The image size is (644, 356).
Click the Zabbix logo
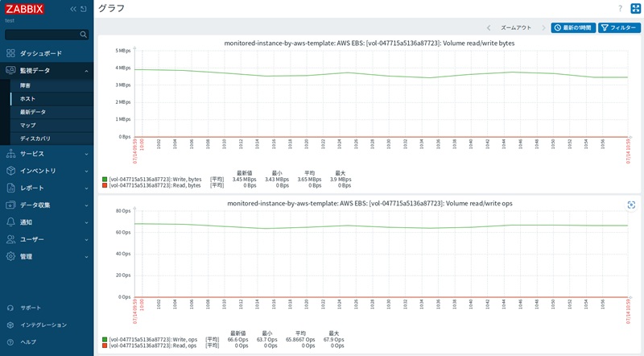[25, 9]
